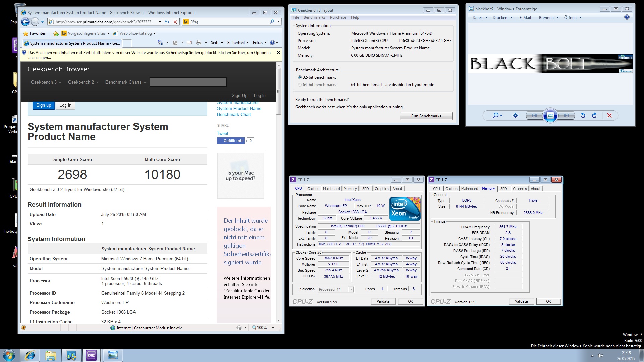This screenshot has height=362, width=644.
Task: Click the volume speaker tray icon
Action: coord(600,356)
